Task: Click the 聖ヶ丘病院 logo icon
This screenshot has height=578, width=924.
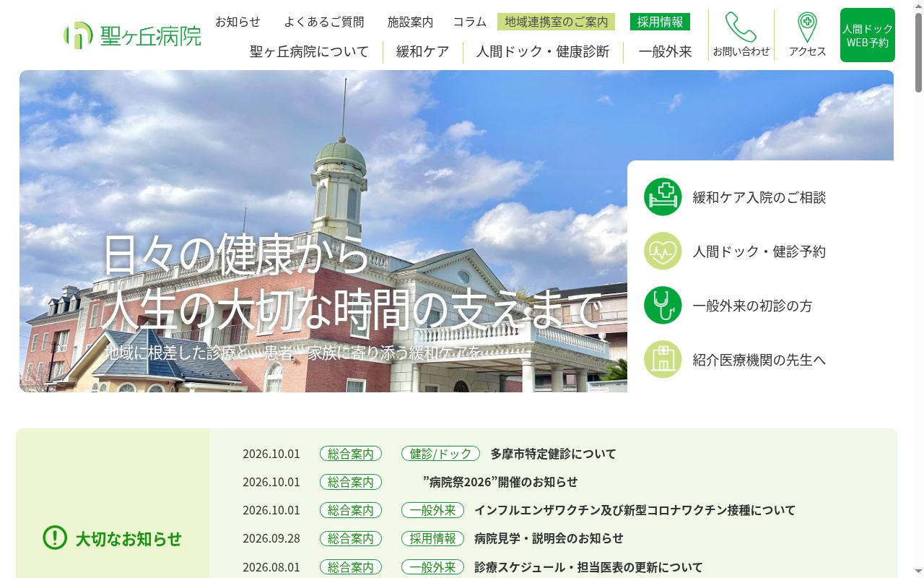Action: 78,35
